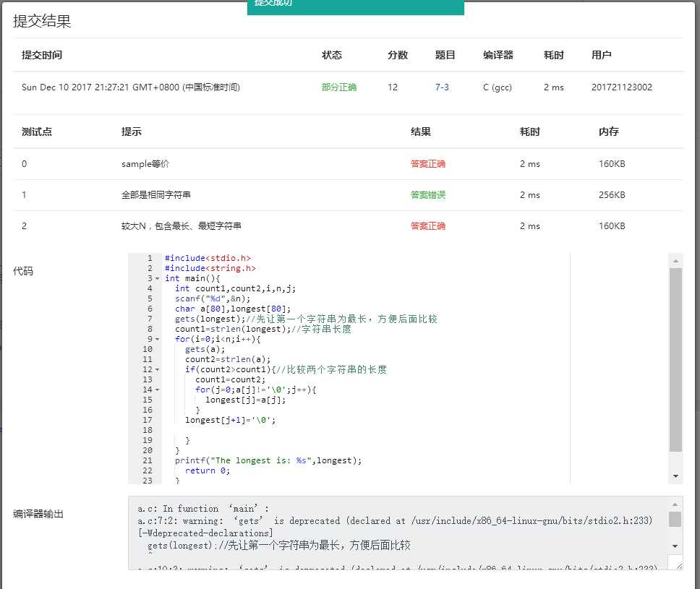This screenshot has height=589, width=700.
Task: Click test point 2 hint 较大N
Action: [x=182, y=226]
